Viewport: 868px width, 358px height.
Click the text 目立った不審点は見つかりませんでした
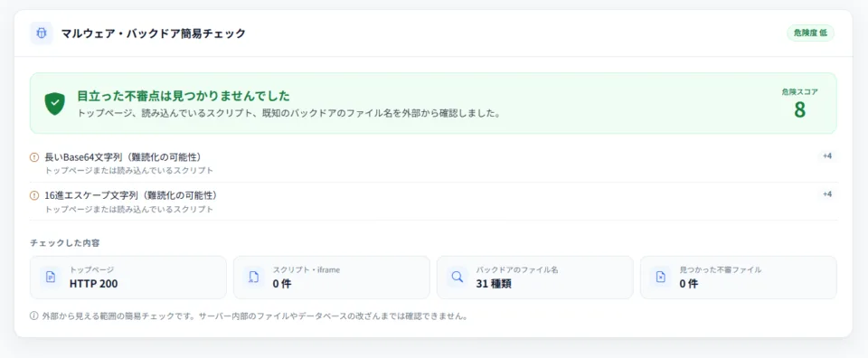184,96
